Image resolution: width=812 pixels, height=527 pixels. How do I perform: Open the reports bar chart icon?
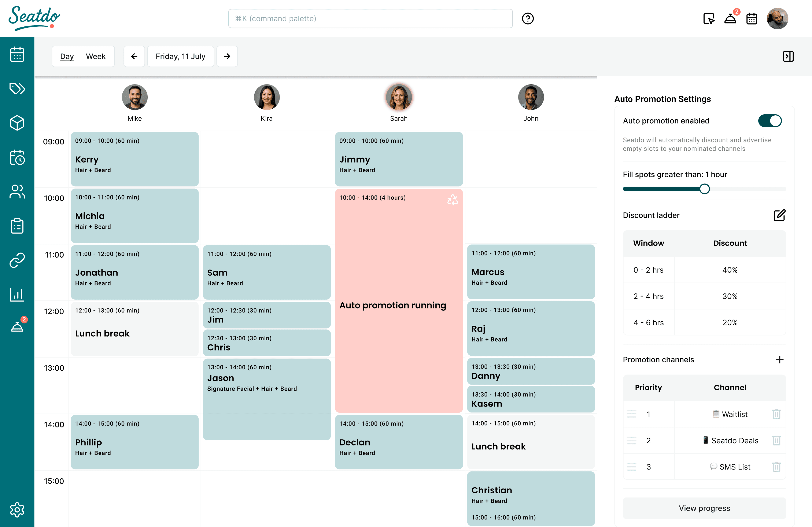pos(17,295)
